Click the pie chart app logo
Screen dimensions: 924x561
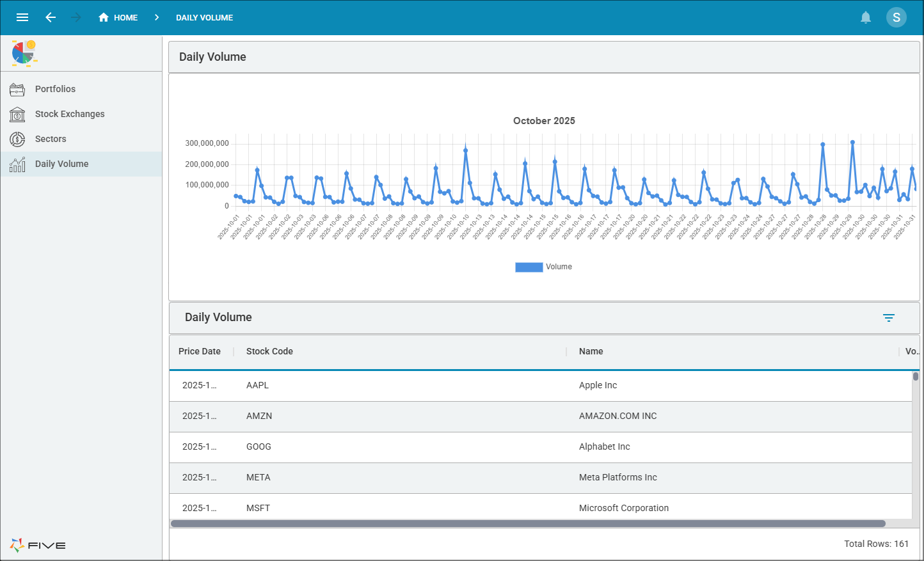(x=24, y=53)
